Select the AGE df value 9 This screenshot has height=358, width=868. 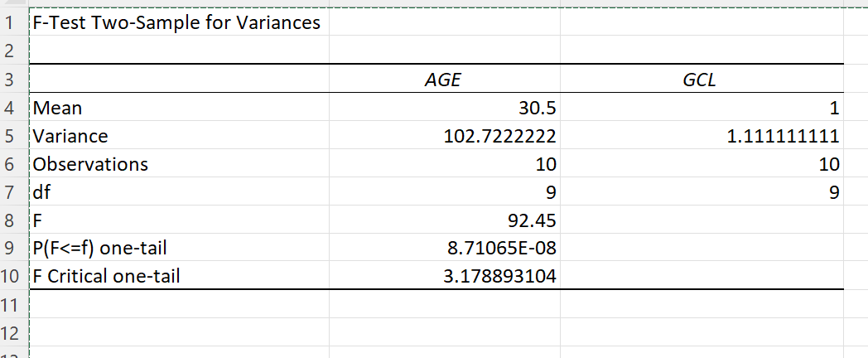[445, 191]
